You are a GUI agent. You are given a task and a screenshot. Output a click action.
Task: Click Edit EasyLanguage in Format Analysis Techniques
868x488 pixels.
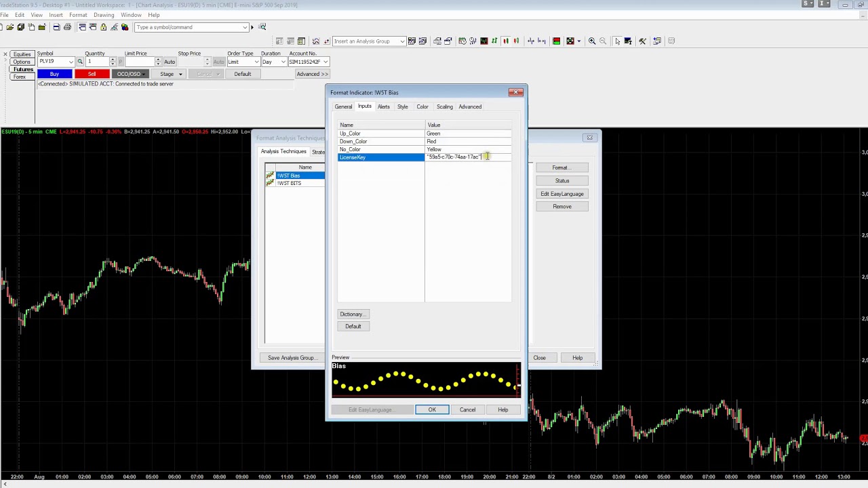[561, 194]
